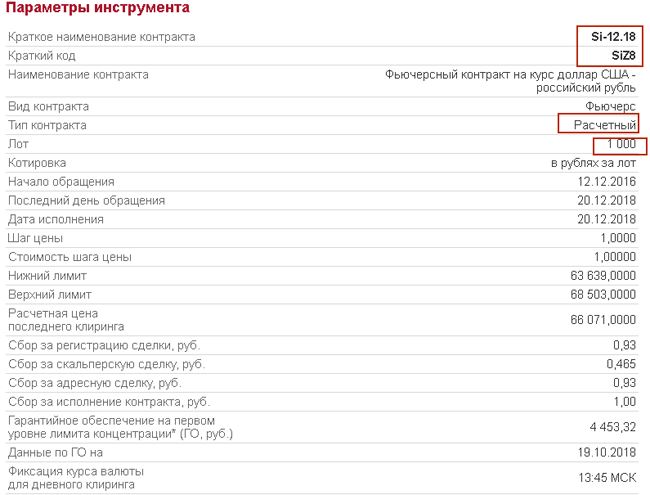
Task: Click the lower limit value 63 639,0000
Action: [x=603, y=276]
